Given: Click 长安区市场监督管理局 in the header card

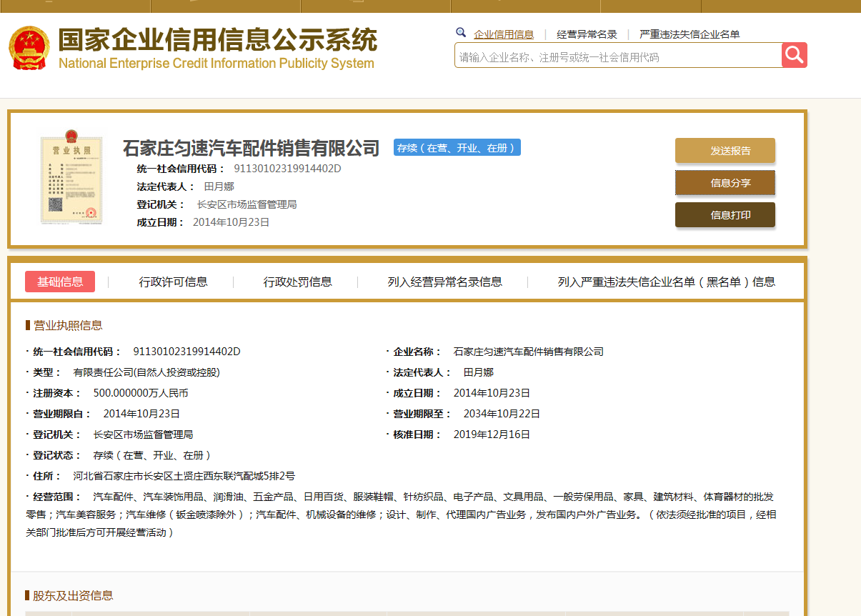Looking at the screenshot, I should point(247,204).
